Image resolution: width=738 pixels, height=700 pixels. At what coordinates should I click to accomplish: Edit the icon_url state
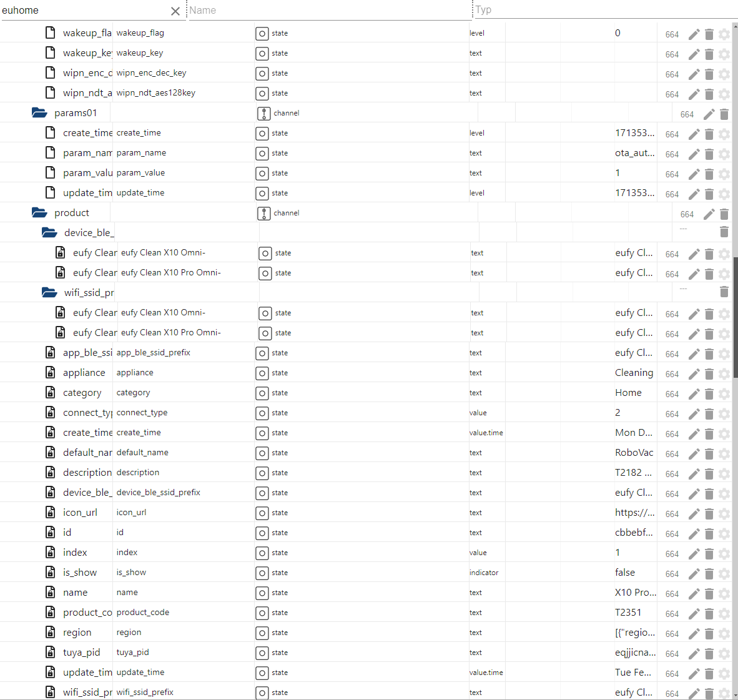694,514
